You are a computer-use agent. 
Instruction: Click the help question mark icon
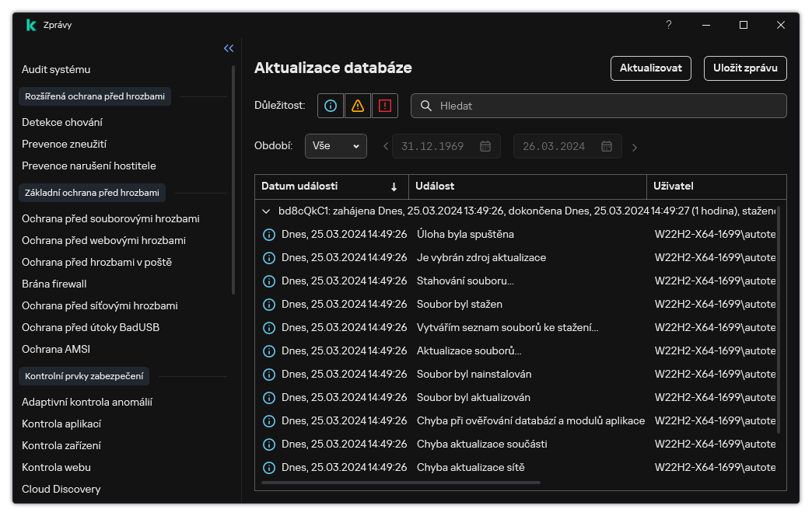pos(668,25)
